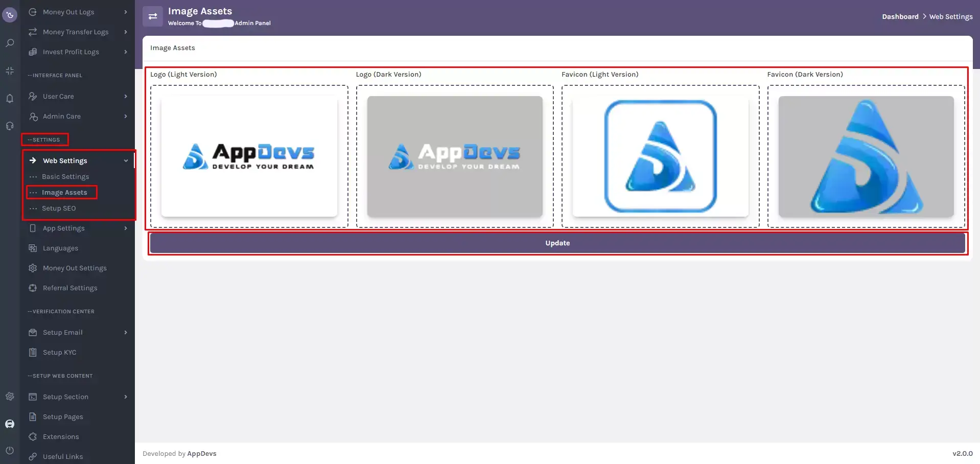Click the Favicon (Light Version) upload thumbnail
Viewport: 980px width, 464px height.
pyautogui.click(x=661, y=156)
